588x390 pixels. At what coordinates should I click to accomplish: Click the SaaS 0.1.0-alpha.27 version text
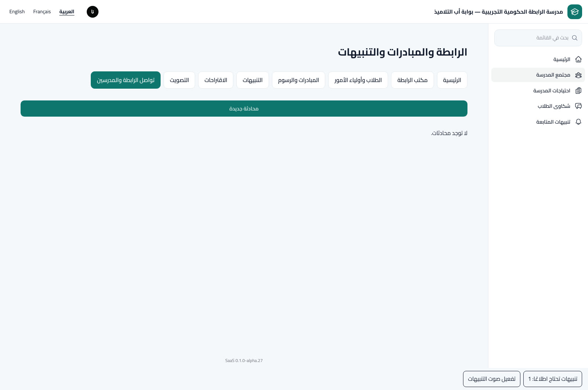tap(244, 361)
